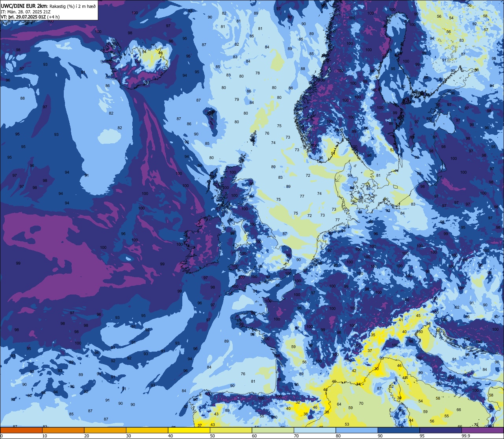
Task: Click the '78' humidity value on the map
Action: click(x=258, y=73)
